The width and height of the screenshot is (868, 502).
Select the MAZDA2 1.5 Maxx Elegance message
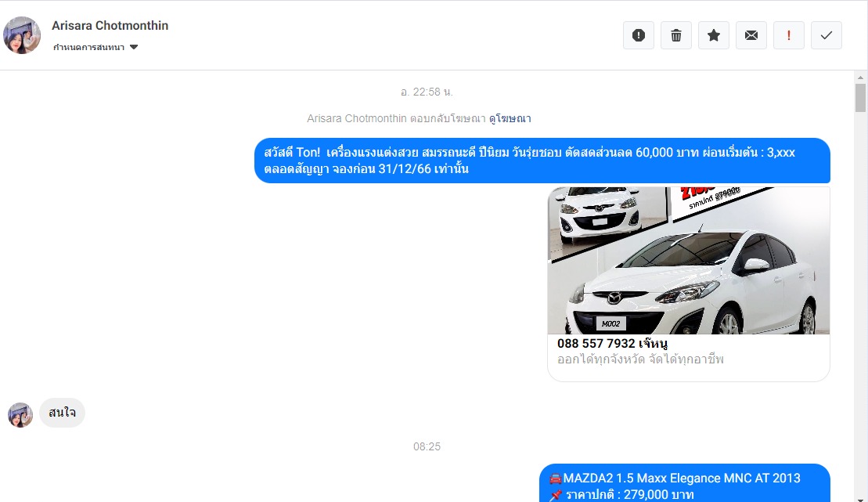(685, 483)
